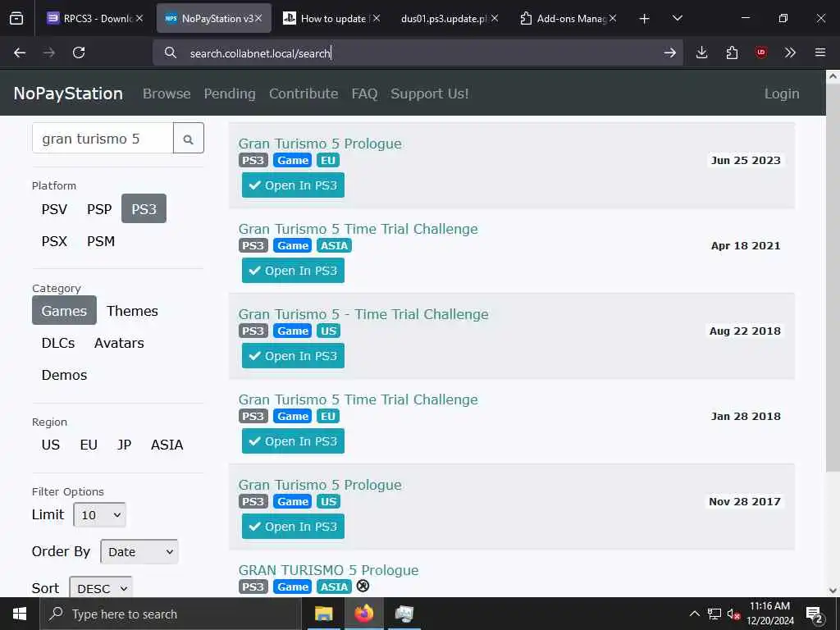Screen dimensions: 840x630
Task: Switch to the Add-ons Manager tab
Action: click(568, 18)
